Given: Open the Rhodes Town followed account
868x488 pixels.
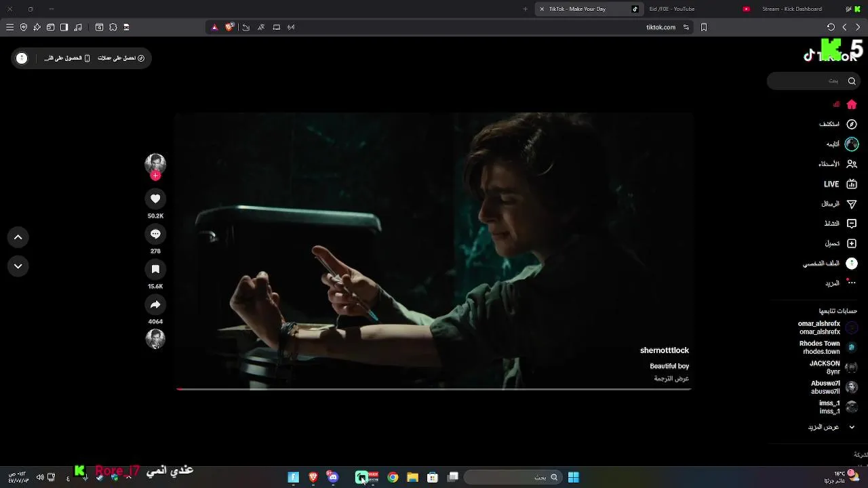Looking at the screenshot, I should (x=827, y=347).
